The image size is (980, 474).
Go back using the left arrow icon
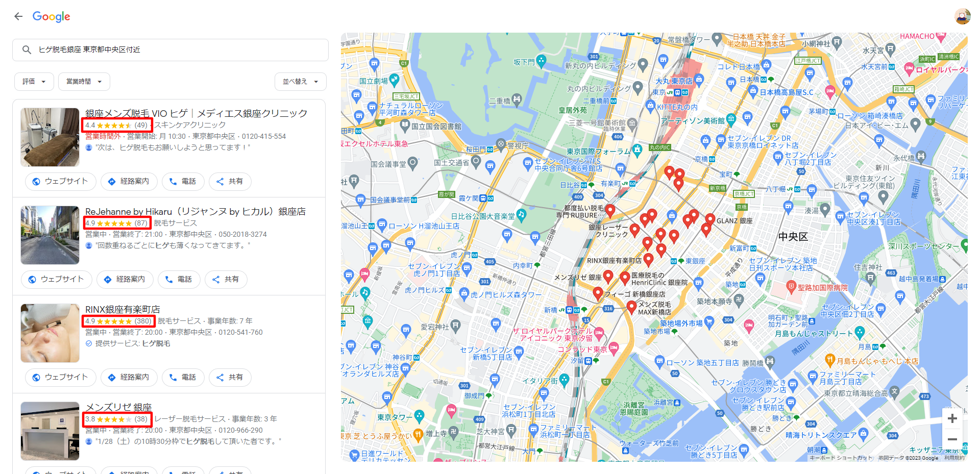pyautogui.click(x=18, y=16)
